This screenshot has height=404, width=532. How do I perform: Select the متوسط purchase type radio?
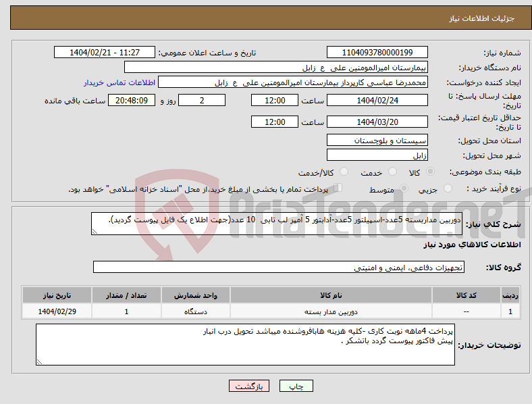[x=404, y=188]
